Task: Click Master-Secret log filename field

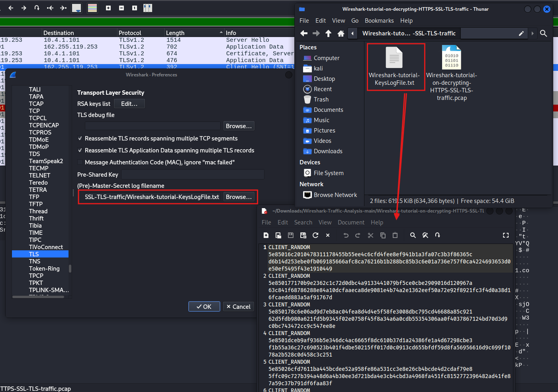Action: click(x=152, y=197)
